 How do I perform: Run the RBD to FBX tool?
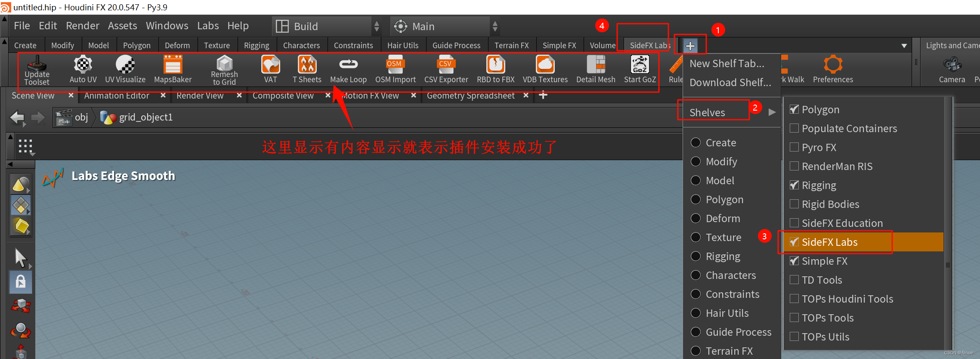pos(495,69)
